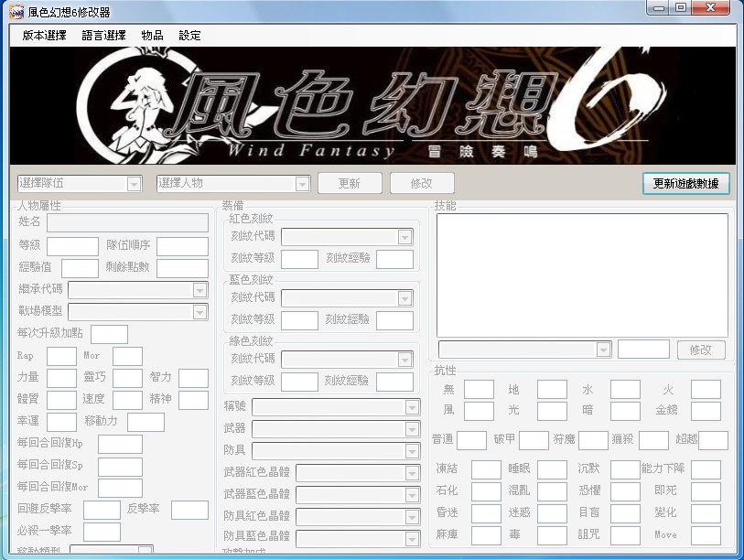Open the red 刻紋代碼 dropdown under 紅色刻紋

404,236
